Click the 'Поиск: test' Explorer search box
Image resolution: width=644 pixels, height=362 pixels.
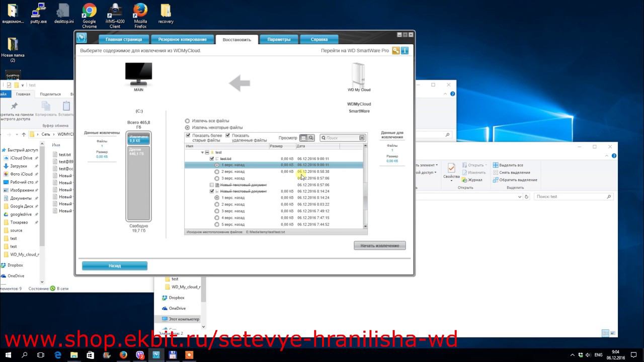tap(573, 197)
